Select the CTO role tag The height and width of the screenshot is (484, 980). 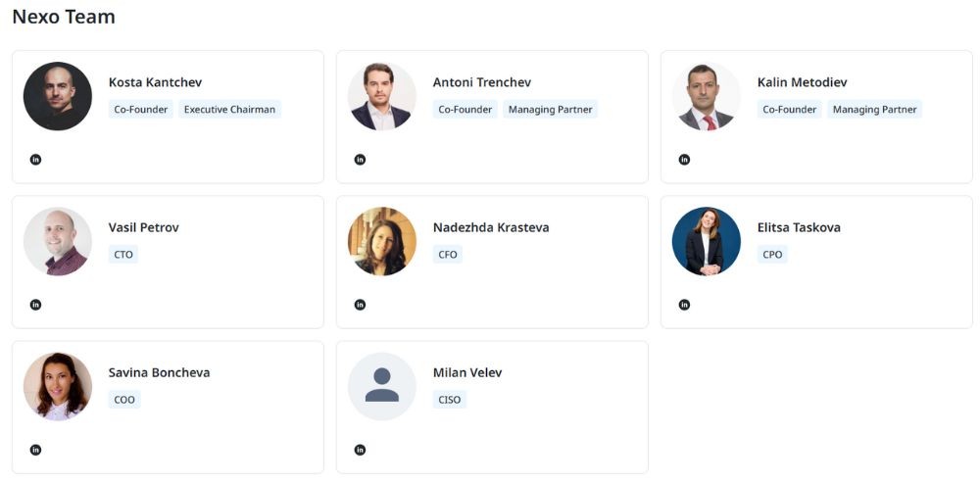tap(123, 255)
